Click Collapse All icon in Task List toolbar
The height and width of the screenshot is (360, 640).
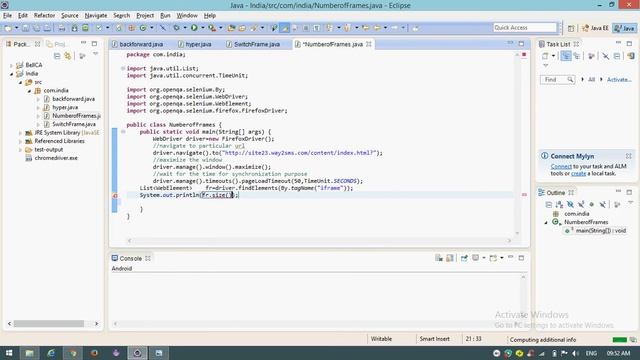617,56
